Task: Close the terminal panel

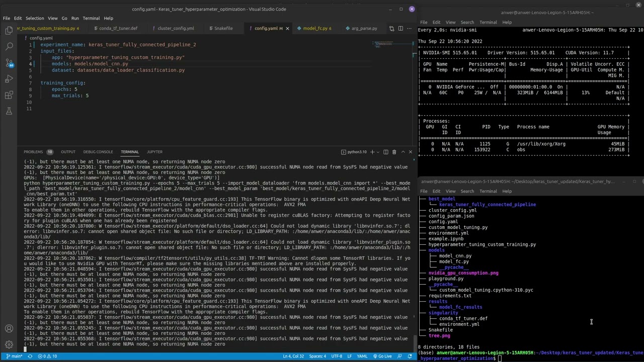Action: [410, 152]
